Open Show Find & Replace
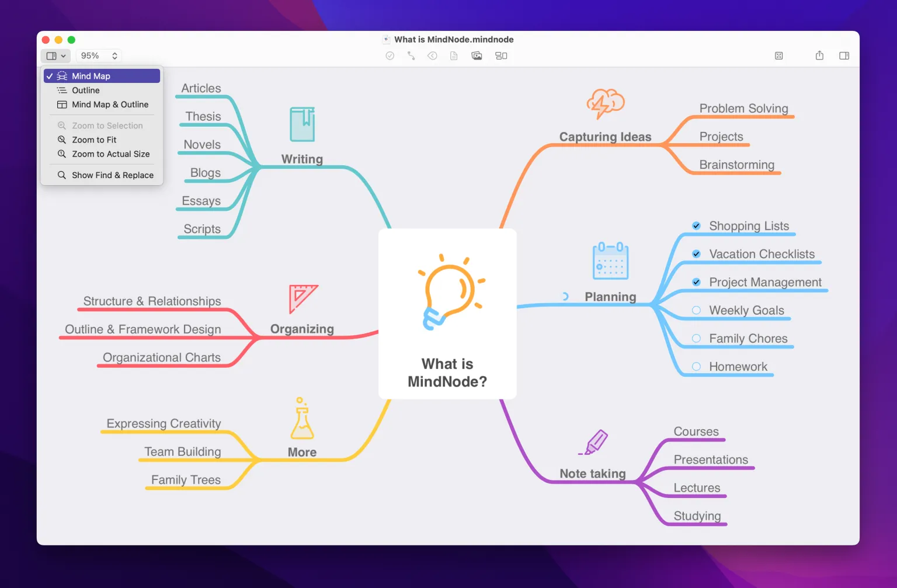This screenshot has width=897, height=588. click(x=112, y=175)
